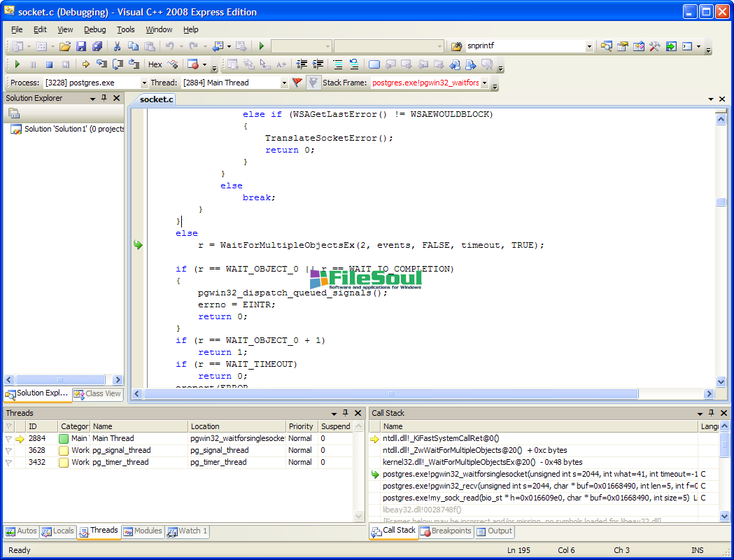Click the Cut scissors icon
This screenshot has height=560, width=734.
pos(117,46)
